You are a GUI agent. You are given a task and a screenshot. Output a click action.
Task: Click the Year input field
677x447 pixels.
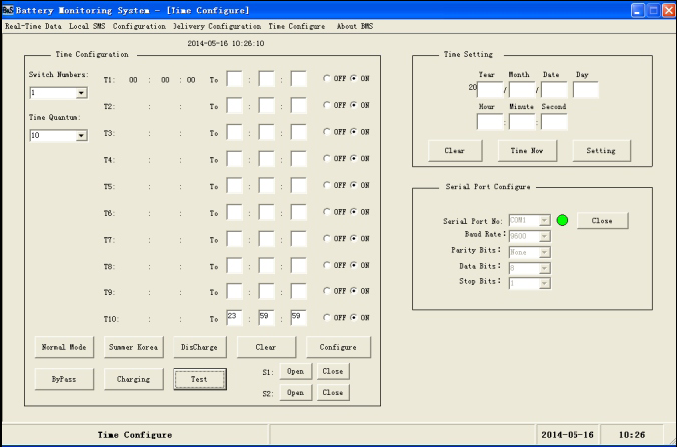(491, 91)
